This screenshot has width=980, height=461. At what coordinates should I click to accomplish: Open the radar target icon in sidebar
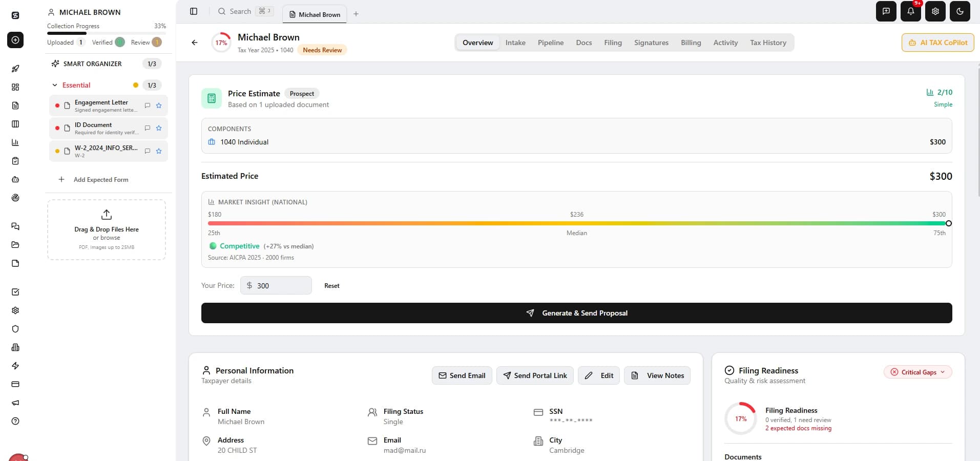pos(15,198)
